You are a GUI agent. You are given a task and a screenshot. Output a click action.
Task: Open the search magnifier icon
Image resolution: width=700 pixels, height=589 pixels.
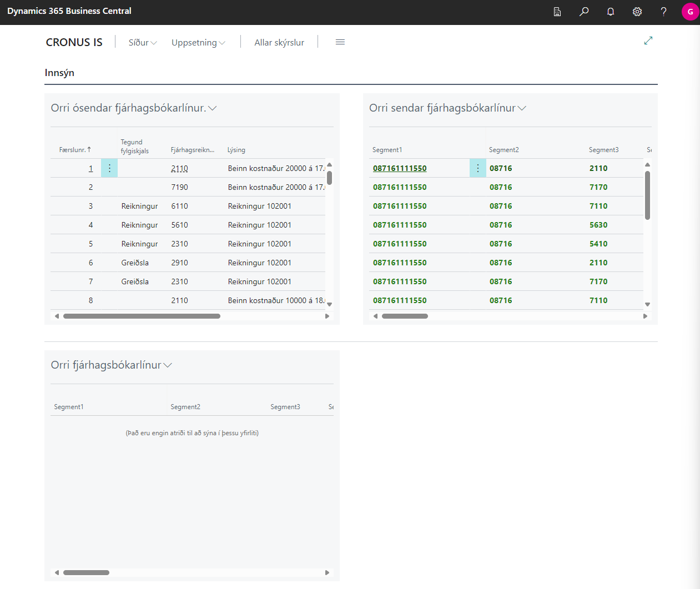point(583,12)
